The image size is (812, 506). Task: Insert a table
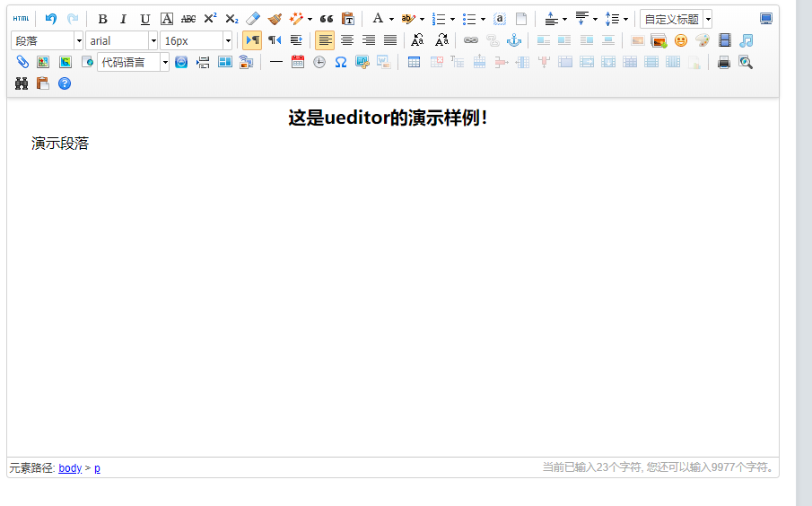pyautogui.click(x=414, y=62)
